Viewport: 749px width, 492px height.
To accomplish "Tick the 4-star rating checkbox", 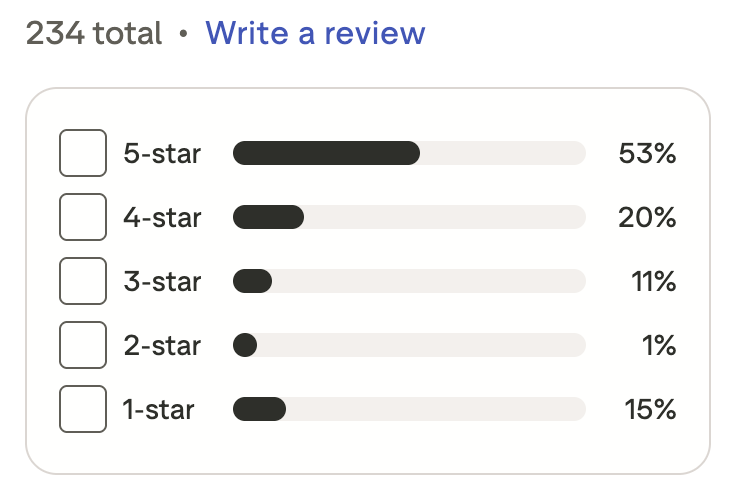I will [x=83, y=217].
